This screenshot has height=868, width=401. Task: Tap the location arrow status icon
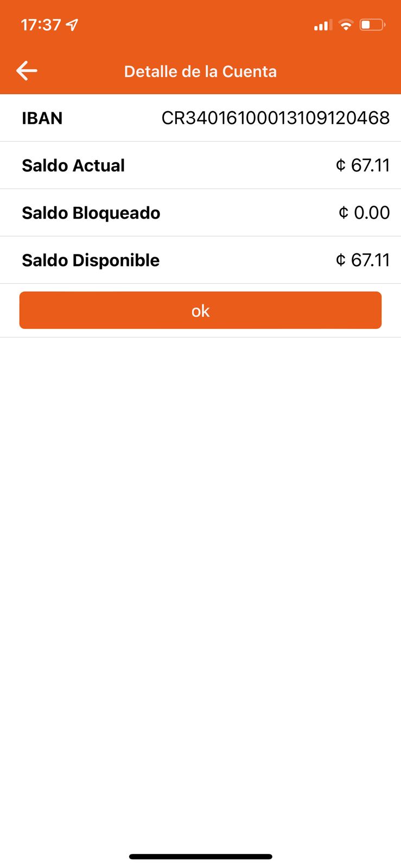click(72, 25)
